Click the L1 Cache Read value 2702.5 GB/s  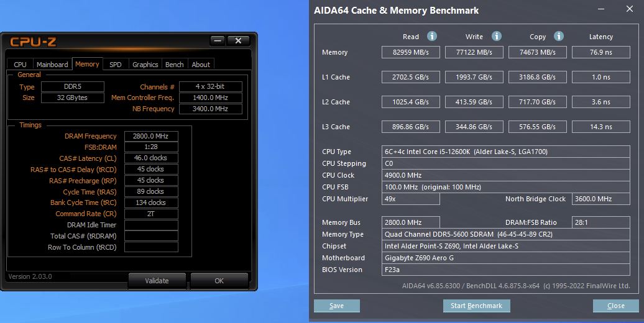coord(411,77)
